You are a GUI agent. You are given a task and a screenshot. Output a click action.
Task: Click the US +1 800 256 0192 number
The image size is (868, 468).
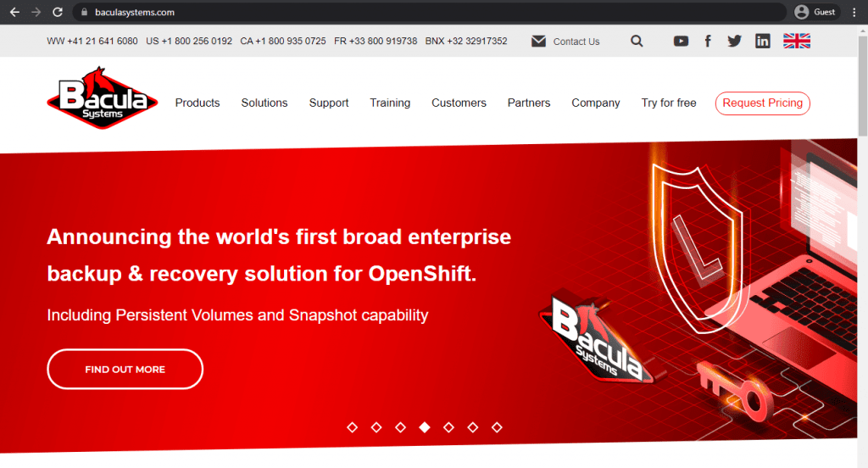[189, 41]
